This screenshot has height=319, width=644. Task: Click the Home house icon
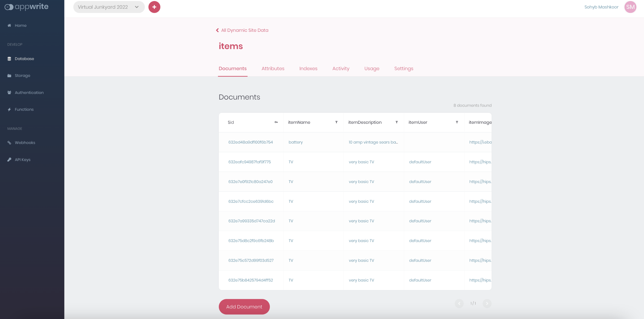(9, 26)
